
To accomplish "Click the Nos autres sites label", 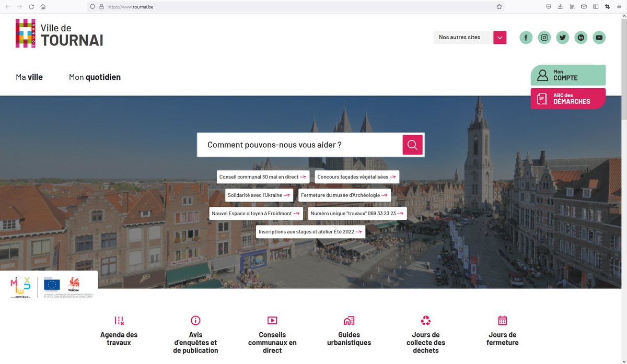I will [x=459, y=38].
